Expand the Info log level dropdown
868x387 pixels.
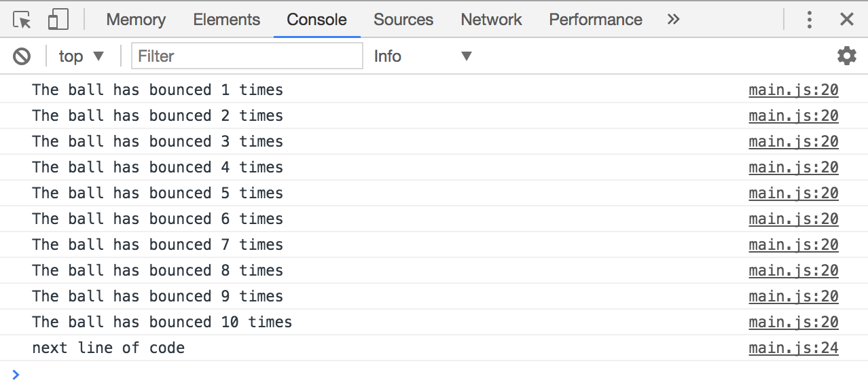(x=422, y=56)
